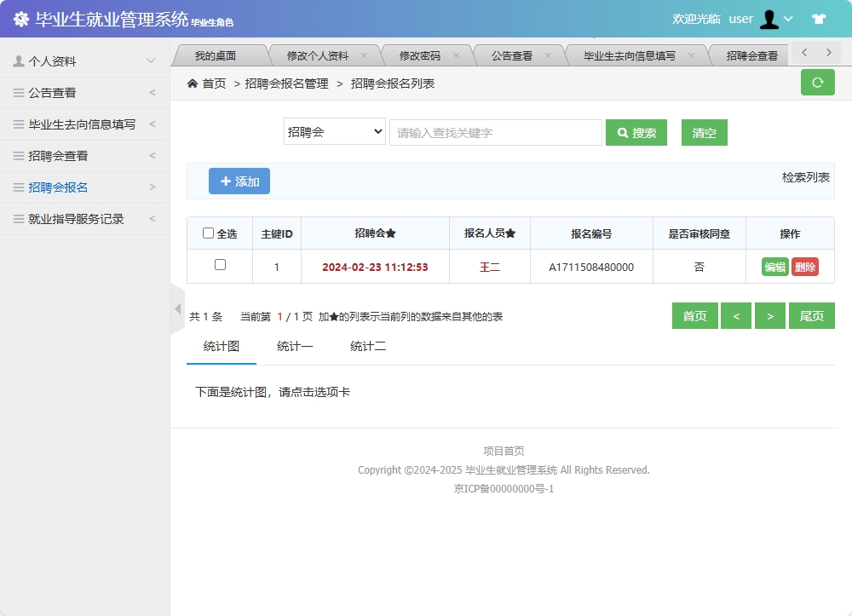The image size is (852, 616).
Task: Toggle selection of Wang Er's signup entry
Action: [x=219, y=266]
